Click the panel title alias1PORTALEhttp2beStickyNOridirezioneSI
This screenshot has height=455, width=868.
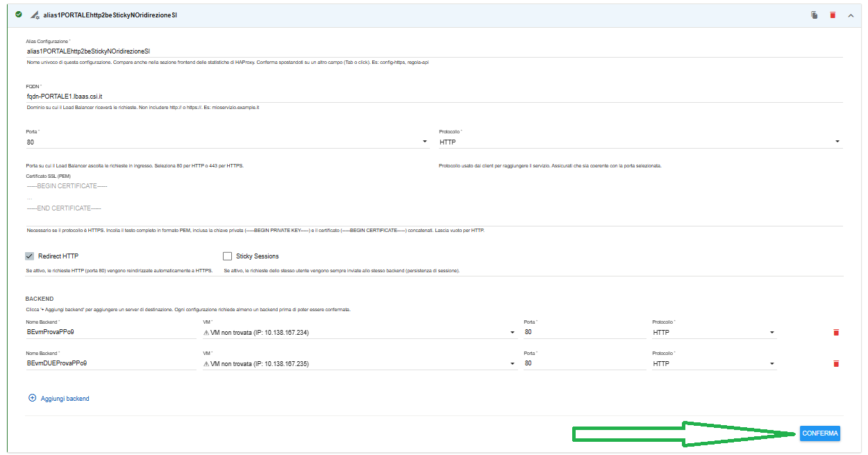point(110,15)
